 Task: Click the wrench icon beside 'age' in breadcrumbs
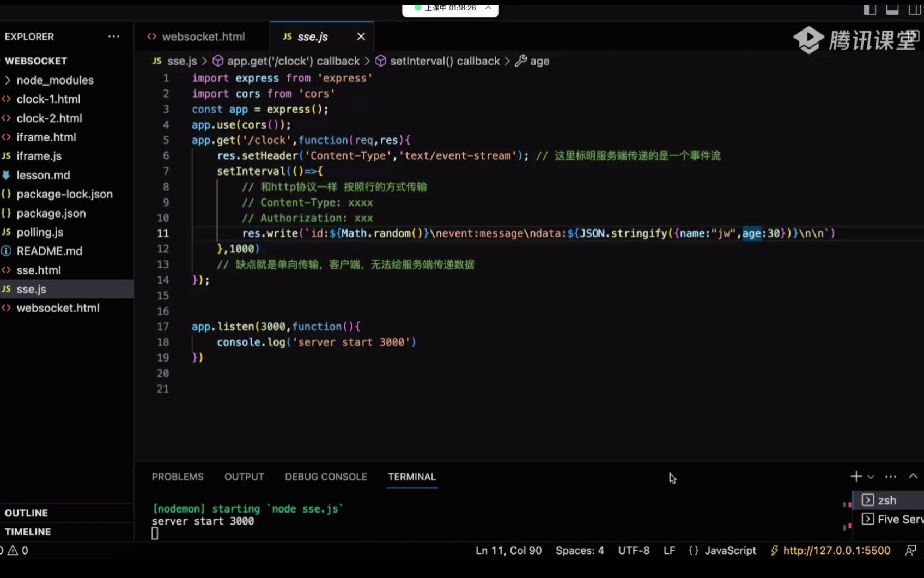[x=521, y=61]
